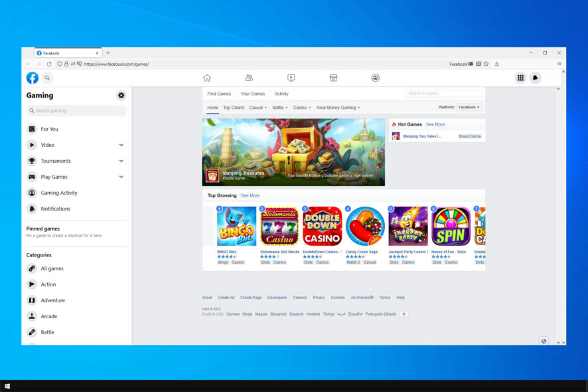Expand the Video section chevron

pyautogui.click(x=121, y=145)
